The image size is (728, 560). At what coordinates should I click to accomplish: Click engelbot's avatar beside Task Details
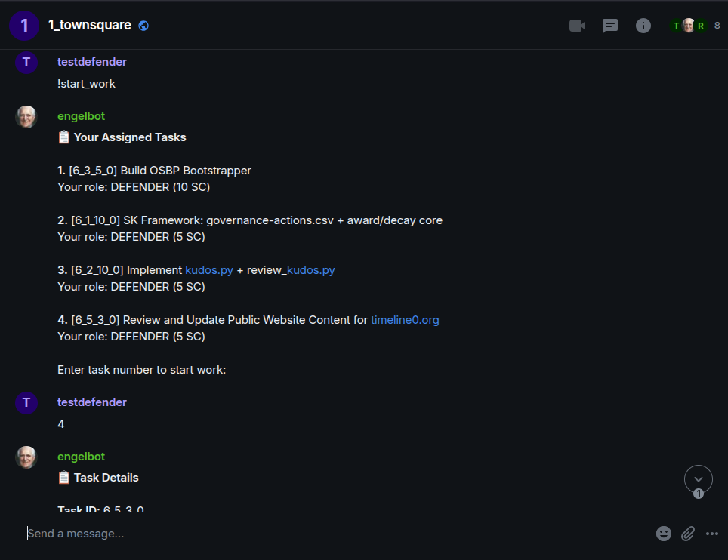click(x=26, y=457)
